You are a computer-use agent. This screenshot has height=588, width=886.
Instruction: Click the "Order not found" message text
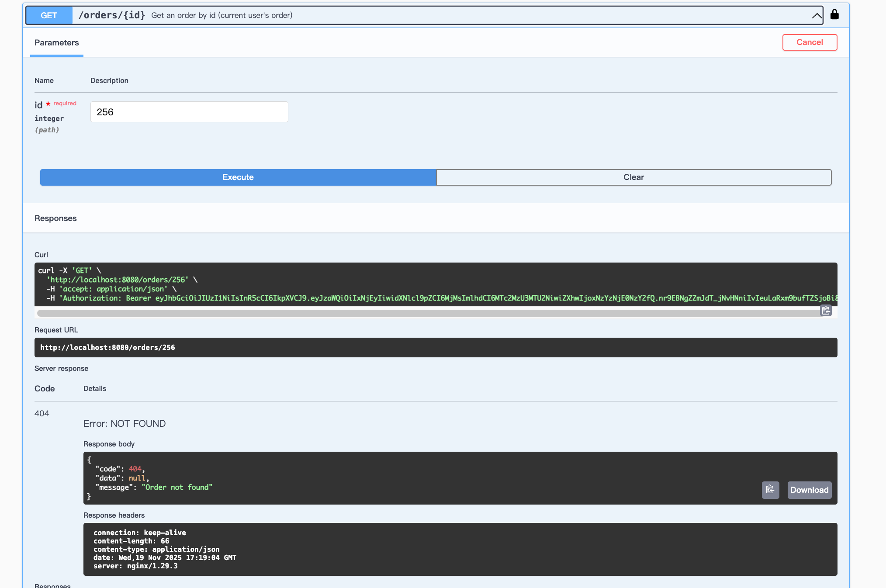coord(177,487)
